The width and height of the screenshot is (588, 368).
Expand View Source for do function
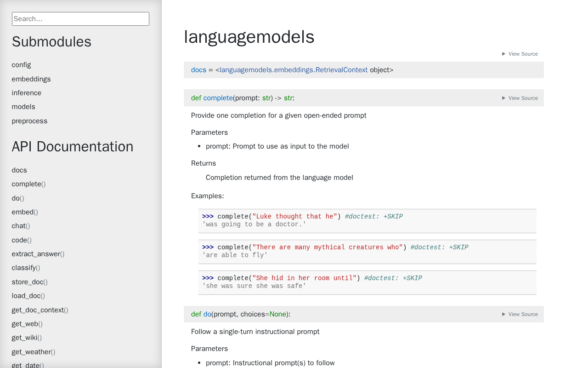pos(520,314)
